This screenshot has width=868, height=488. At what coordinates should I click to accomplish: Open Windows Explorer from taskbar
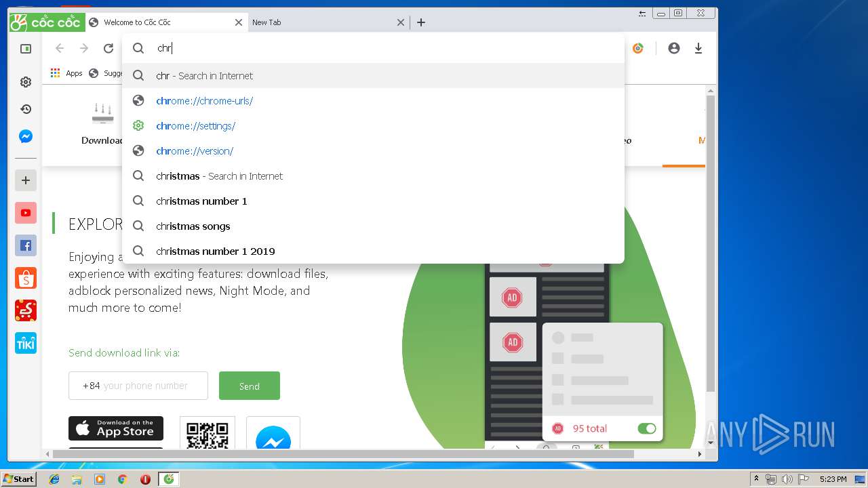[77, 479]
